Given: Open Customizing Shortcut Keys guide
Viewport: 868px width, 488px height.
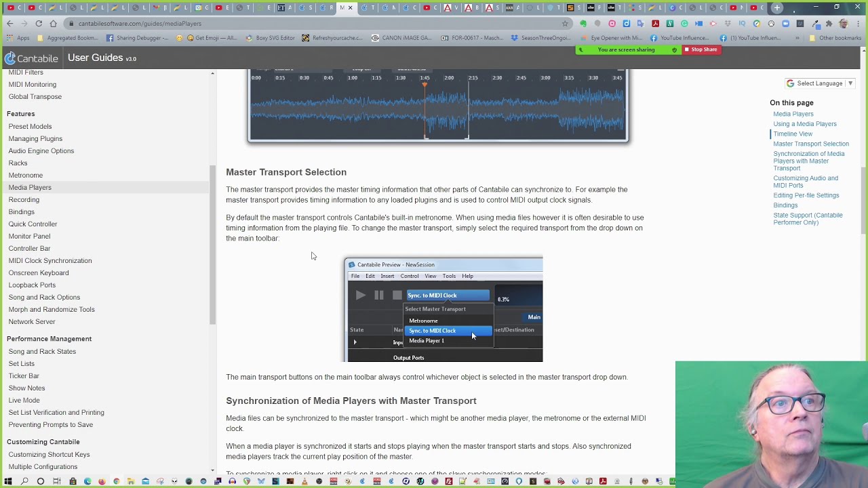Looking at the screenshot, I should (x=50, y=454).
